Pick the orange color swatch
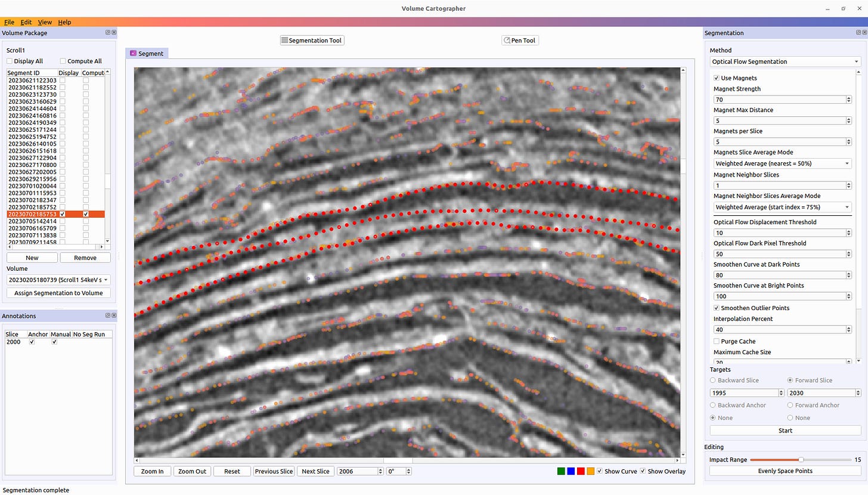The width and height of the screenshot is (868, 495). pyautogui.click(x=590, y=471)
